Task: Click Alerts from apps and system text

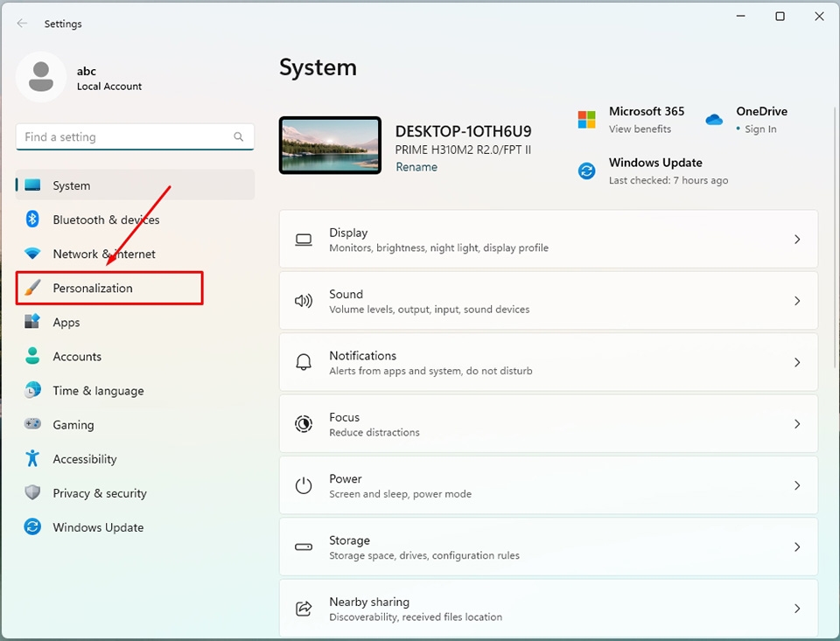Action: [x=430, y=371]
